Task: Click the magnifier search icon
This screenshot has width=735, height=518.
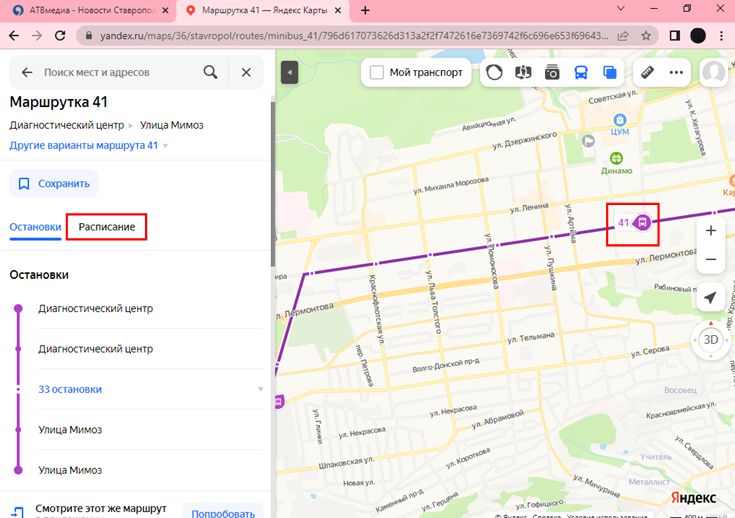Action: [210, 73]
